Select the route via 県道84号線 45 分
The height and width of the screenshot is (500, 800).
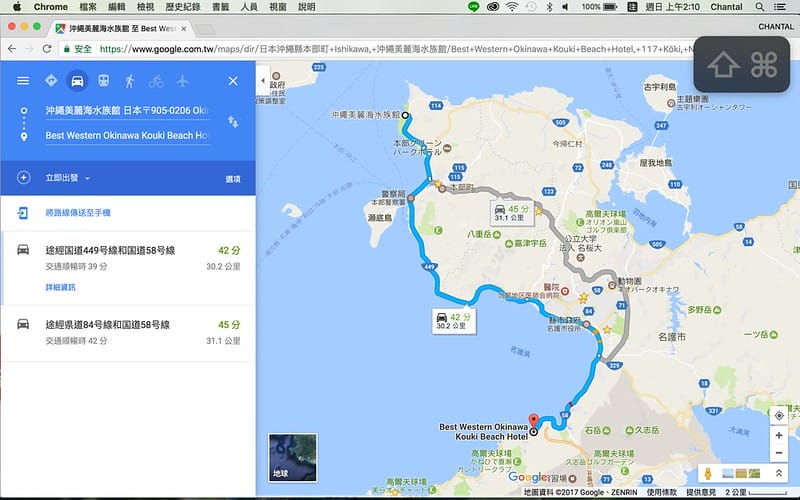coord(128,333)
